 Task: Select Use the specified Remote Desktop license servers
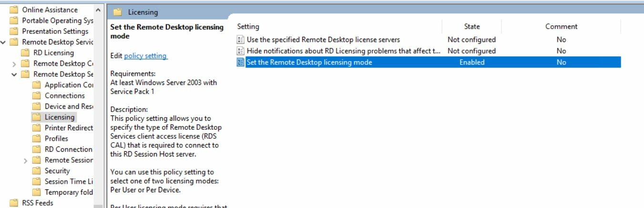(323, 40)
